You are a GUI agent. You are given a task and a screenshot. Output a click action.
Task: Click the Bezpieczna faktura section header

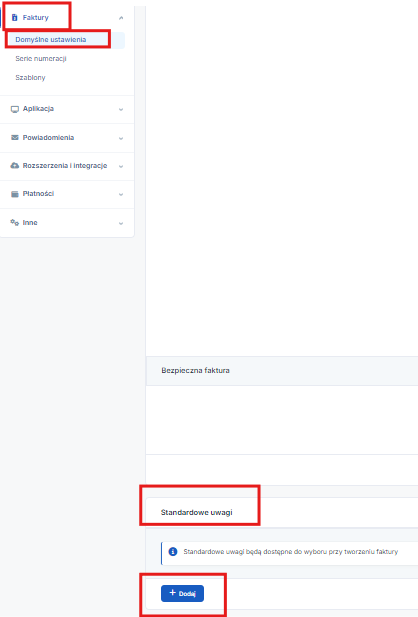pyautogui.click(x=282, y=371)
